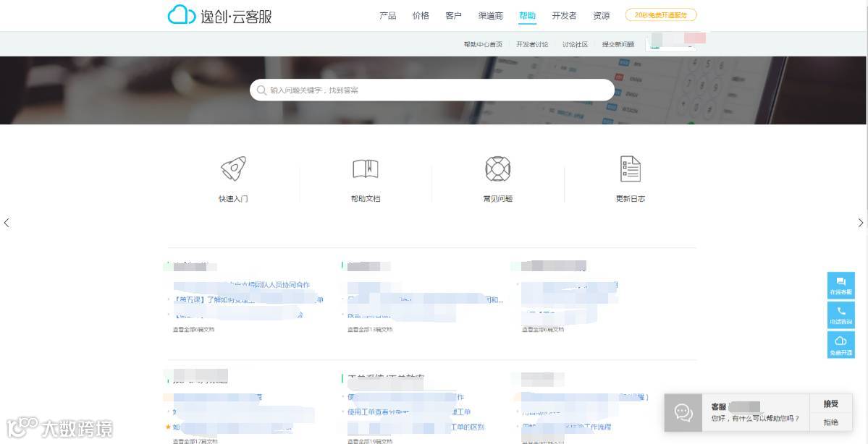Click the 更新日志 label
This screenshot has height=444, width=868.
coord(630,199)
